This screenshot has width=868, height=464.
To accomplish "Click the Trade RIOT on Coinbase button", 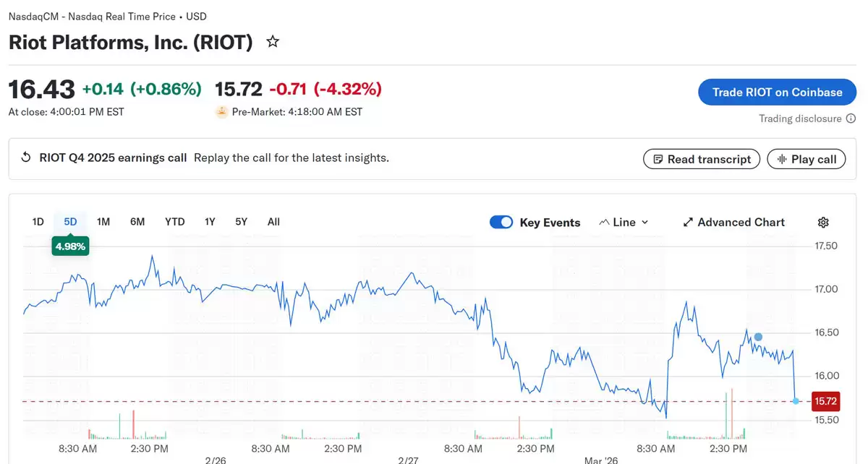I will (777, 92).
